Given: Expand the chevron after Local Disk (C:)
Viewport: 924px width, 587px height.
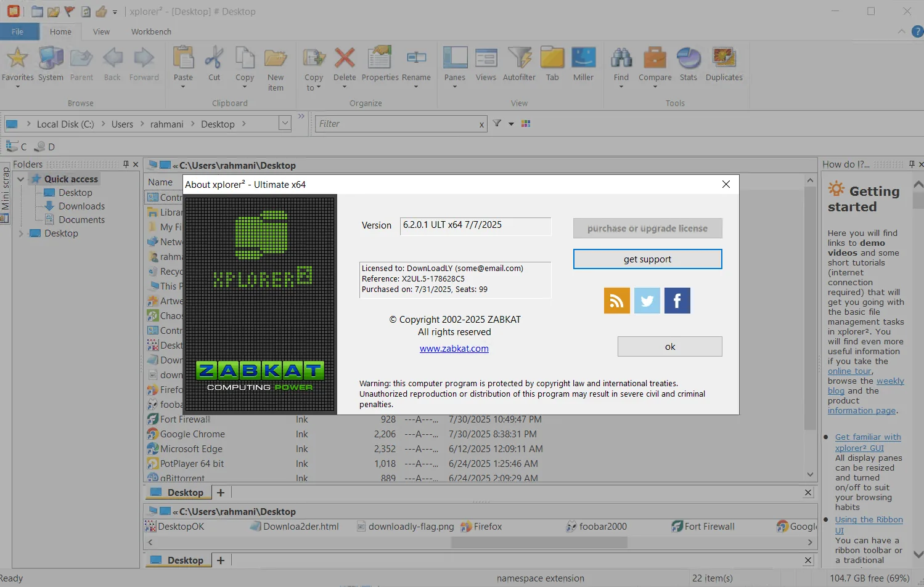Looking at the screenshot, I should (x=103, y=124).
